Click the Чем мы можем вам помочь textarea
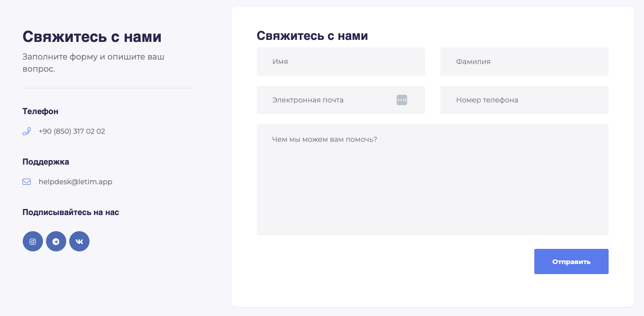The image size is (644, 316). [432, 179]
